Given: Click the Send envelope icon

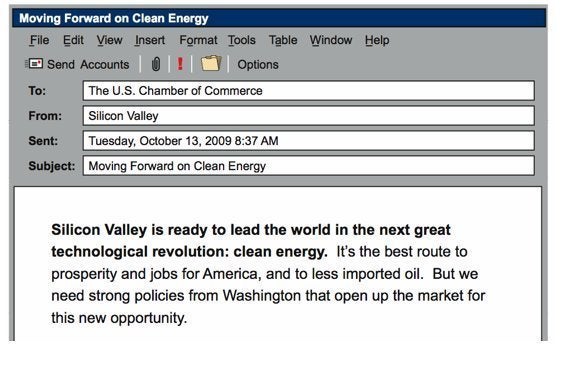Looking at the screenshot, I should point(34,64).
